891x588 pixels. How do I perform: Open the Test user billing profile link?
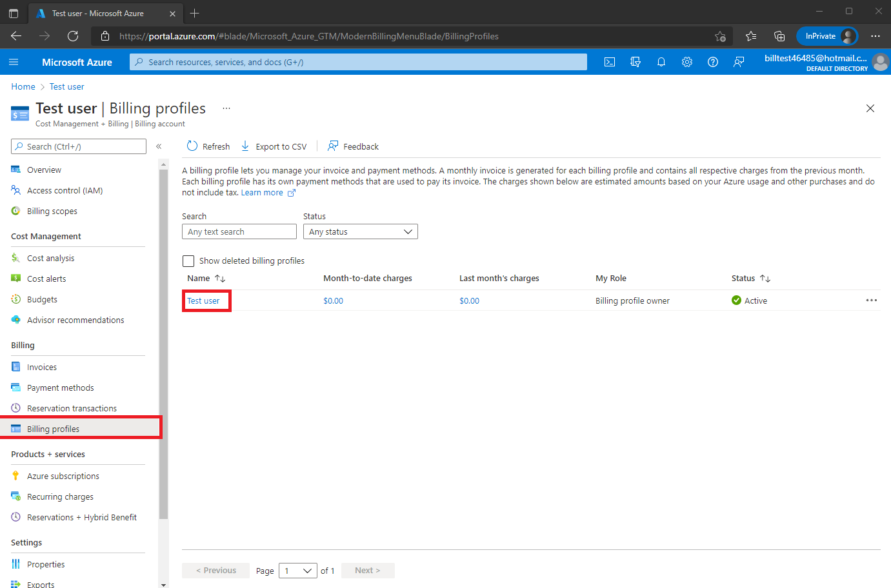tap(203, 300)
